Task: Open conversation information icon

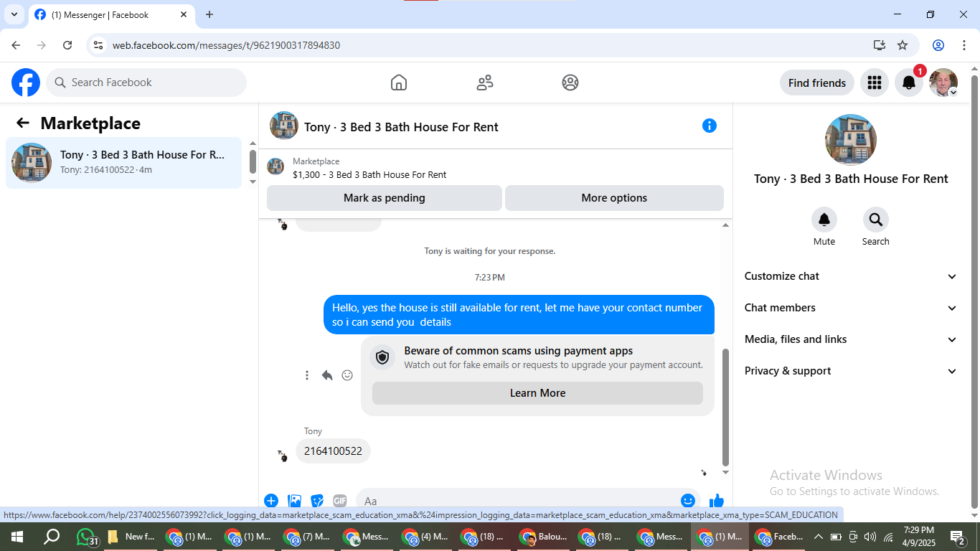Action: (710, 126)
